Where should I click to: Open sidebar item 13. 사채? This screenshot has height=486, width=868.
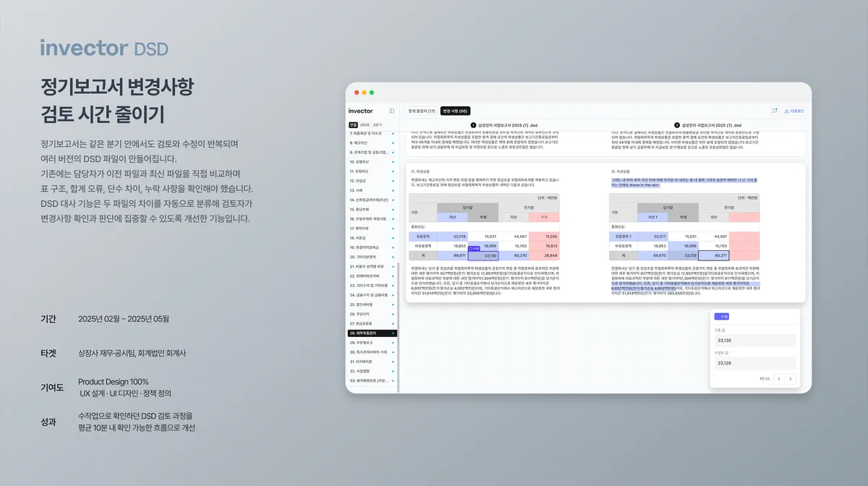tap(373, 190)
